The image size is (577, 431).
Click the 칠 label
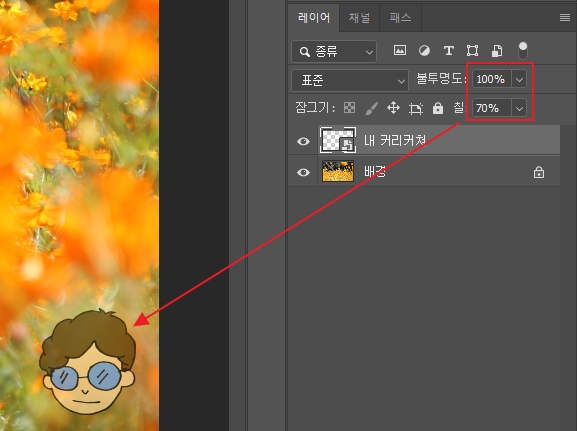(x=459, y=108)
